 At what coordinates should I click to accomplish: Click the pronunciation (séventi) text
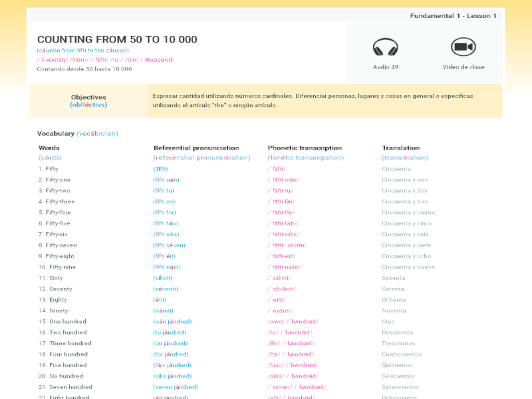pos(166,289)
